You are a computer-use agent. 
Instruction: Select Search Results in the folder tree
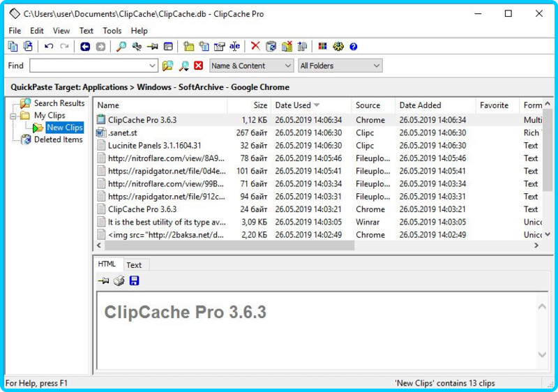(59, 103)
